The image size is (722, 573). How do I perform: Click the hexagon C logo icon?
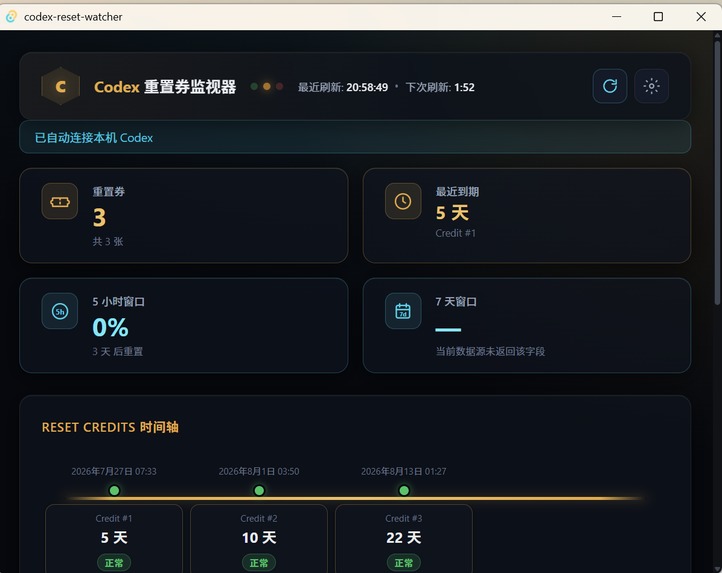tap(60, 86)
